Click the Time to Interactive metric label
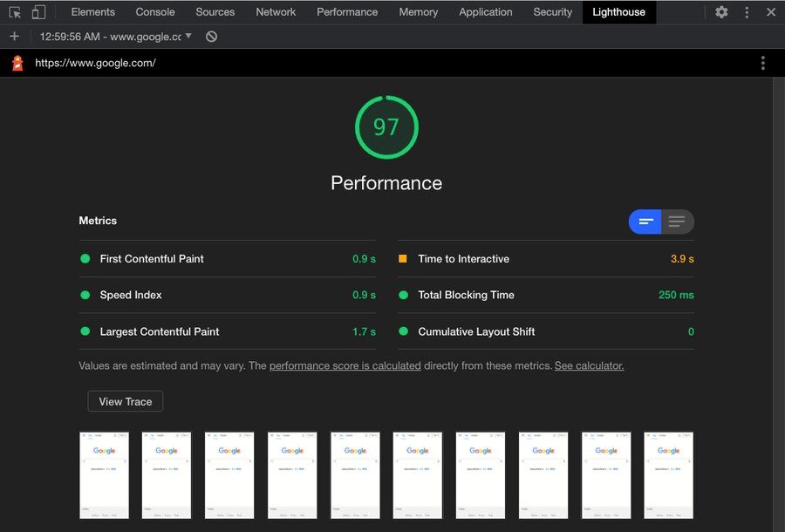This screenshot has width=785, height=532. tap(464, 259)
